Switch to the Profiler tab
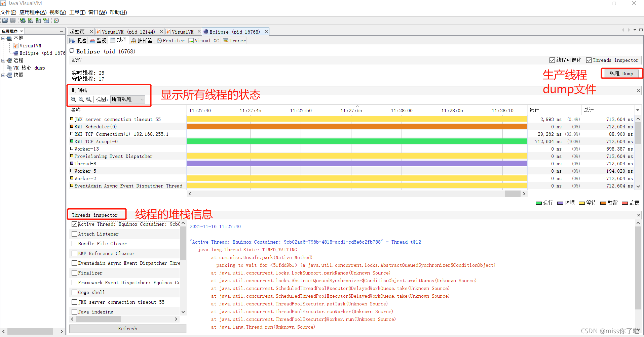 [x=171, y=40]
